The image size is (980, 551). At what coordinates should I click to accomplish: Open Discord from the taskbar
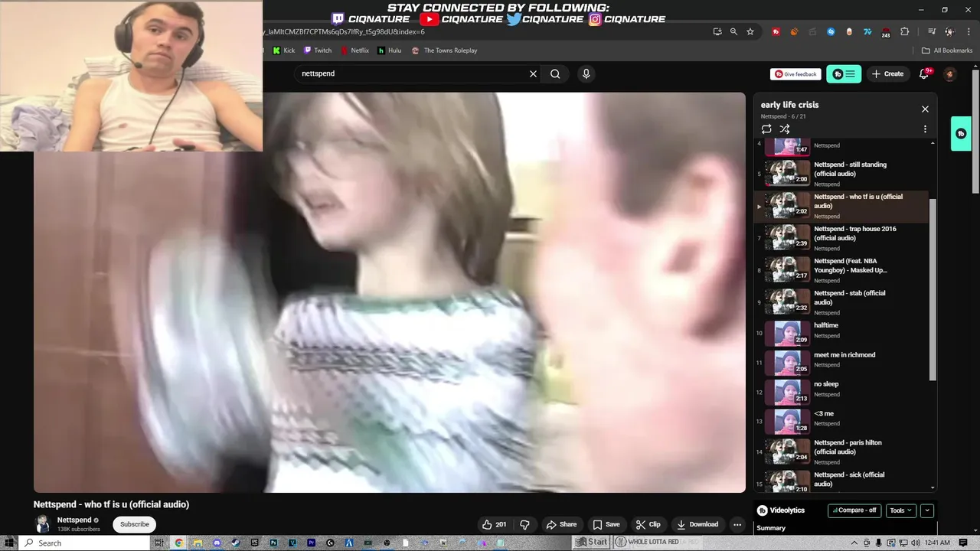point(217,543)
